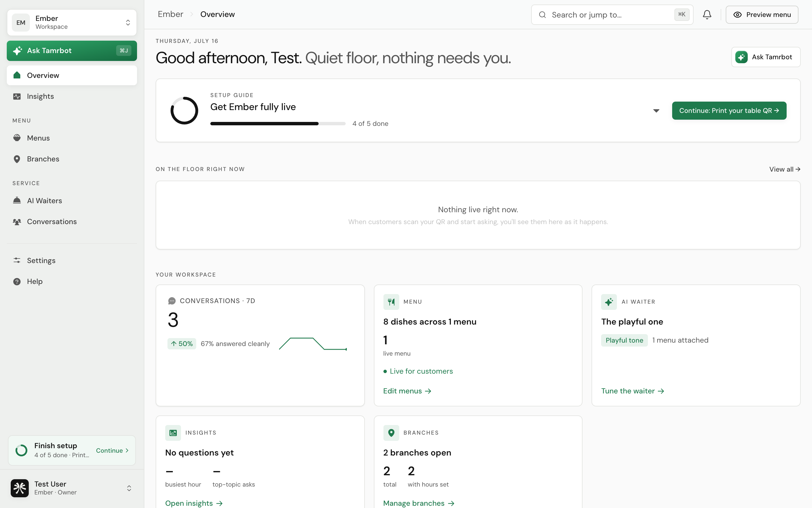Click the Insights chart icon in sidebar
Image resolution: width=812 pixels, height=508 pixels.
pos(17,97)
